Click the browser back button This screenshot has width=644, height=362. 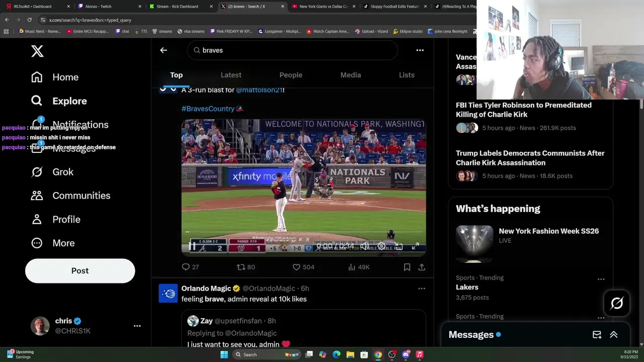pos(7,20)
